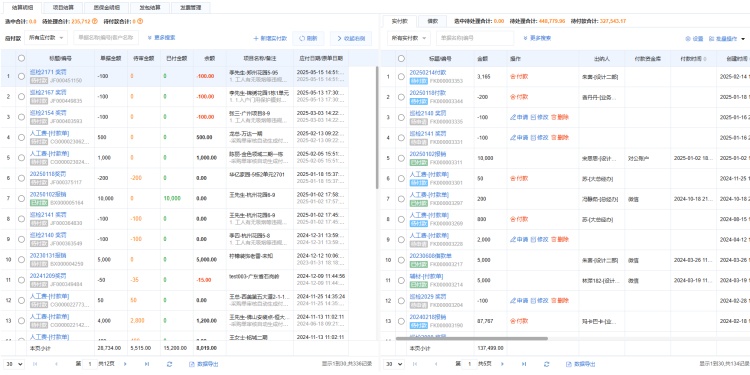Click 付款 action for 20250118付款 row
The width and height of the screenshot is (750, 375).
coord(519,97)
